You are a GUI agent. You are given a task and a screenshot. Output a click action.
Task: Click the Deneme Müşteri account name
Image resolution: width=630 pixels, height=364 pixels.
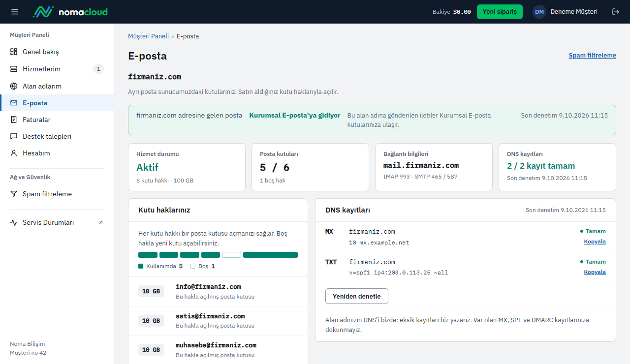point(574,12)
